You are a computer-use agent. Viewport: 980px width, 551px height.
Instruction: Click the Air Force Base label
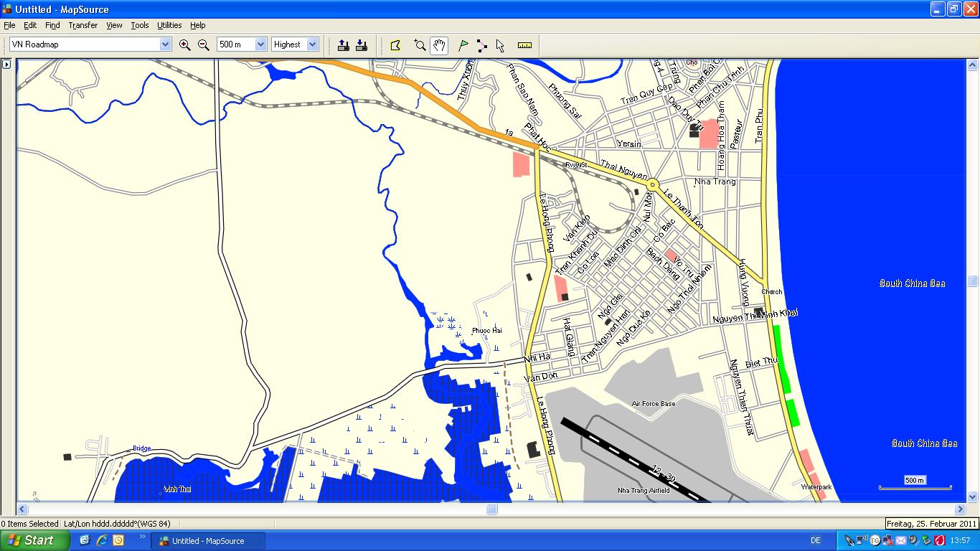654,404
